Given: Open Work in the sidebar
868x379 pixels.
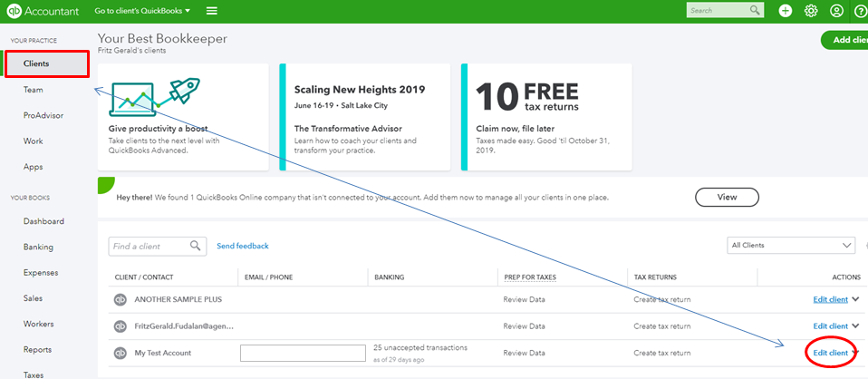Looking at the screenshot, I should pos(34,141).
